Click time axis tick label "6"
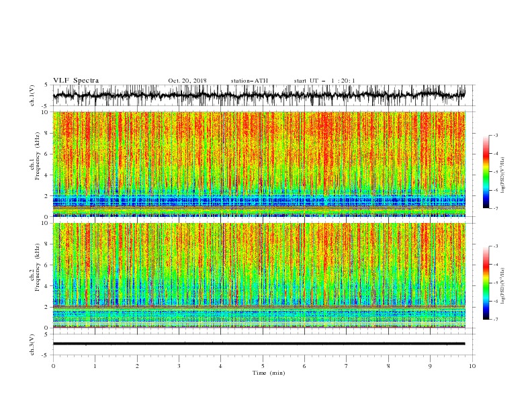Viewport: 532px width, 411px height. (x=304, y=366)
